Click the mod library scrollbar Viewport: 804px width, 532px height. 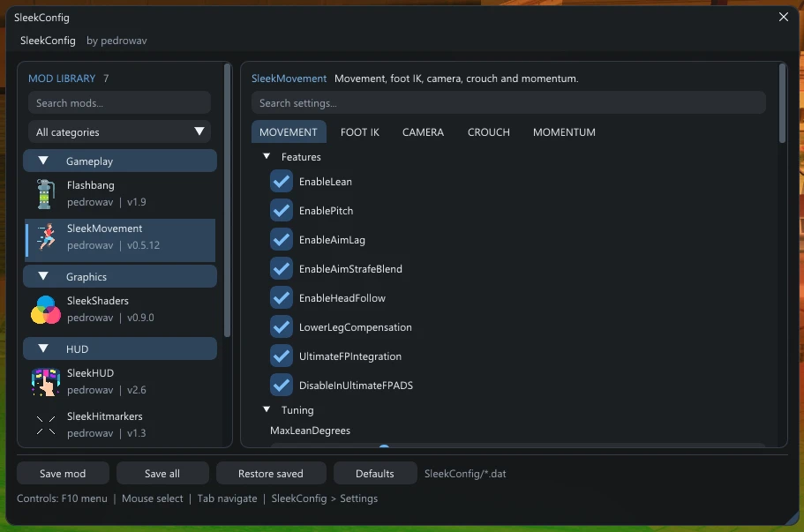click(228, 200)
